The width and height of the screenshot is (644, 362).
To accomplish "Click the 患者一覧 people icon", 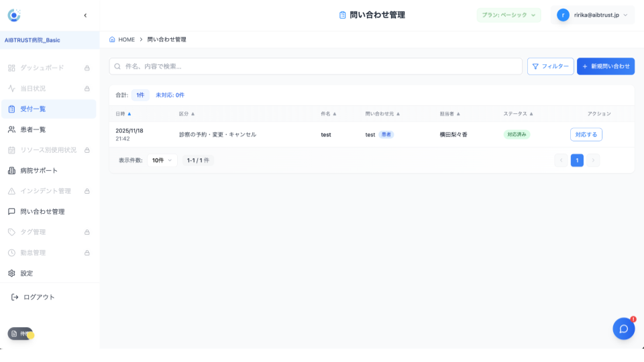I will [11, 129].
